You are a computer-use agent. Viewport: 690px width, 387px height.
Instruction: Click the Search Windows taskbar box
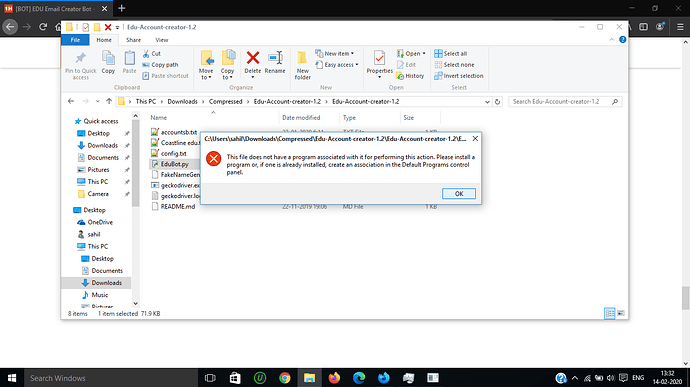click(x=110, y=378)
